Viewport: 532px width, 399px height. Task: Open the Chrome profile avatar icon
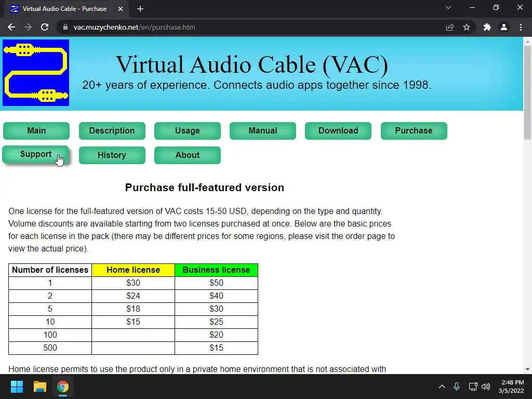click(x=504, y=27)
